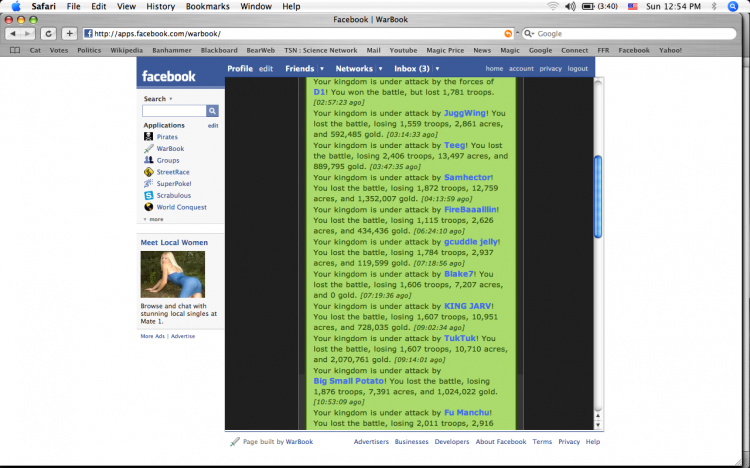
Task: Click the StreetRace application icon
Action: pyautogui.click(x=149, y=172)
